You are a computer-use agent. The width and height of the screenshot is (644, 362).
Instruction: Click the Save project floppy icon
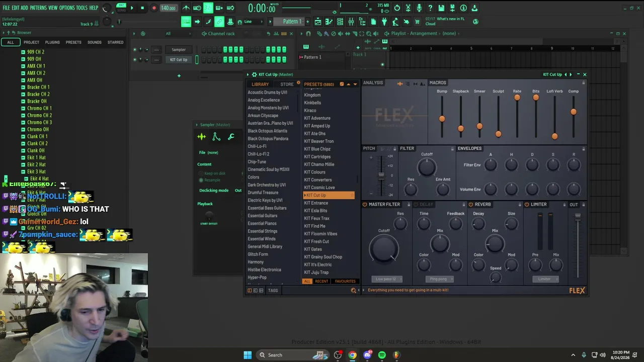coord(441,8)
